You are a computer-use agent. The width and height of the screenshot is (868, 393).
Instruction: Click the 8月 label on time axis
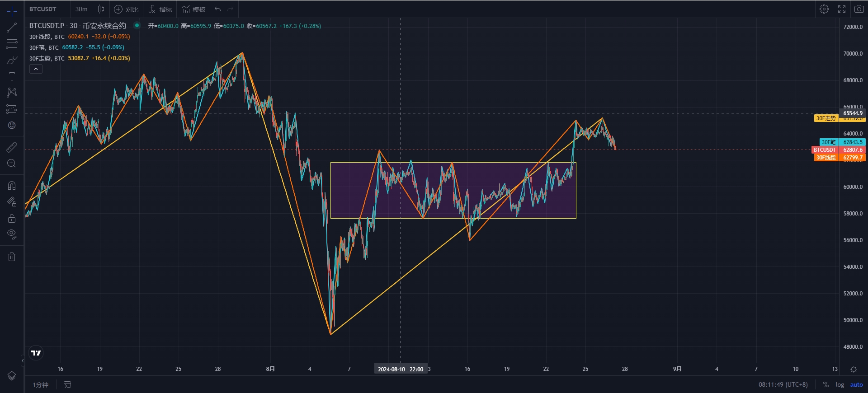tap(270, 369)
